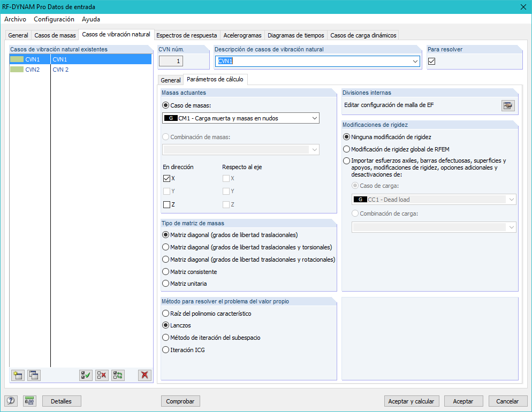Viewport: 532px width, 412px height.
Task: Invert selection of cases to solve
Action: click(x=118, y=375)
